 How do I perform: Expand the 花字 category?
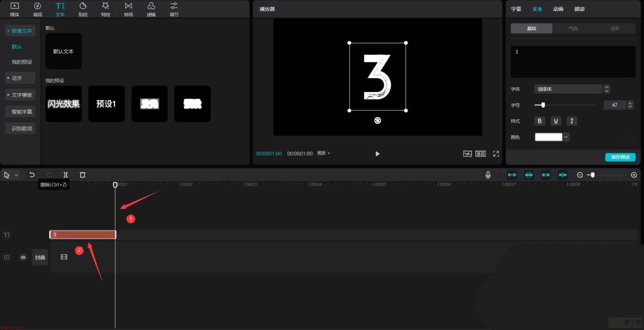[x=20, y=78]
